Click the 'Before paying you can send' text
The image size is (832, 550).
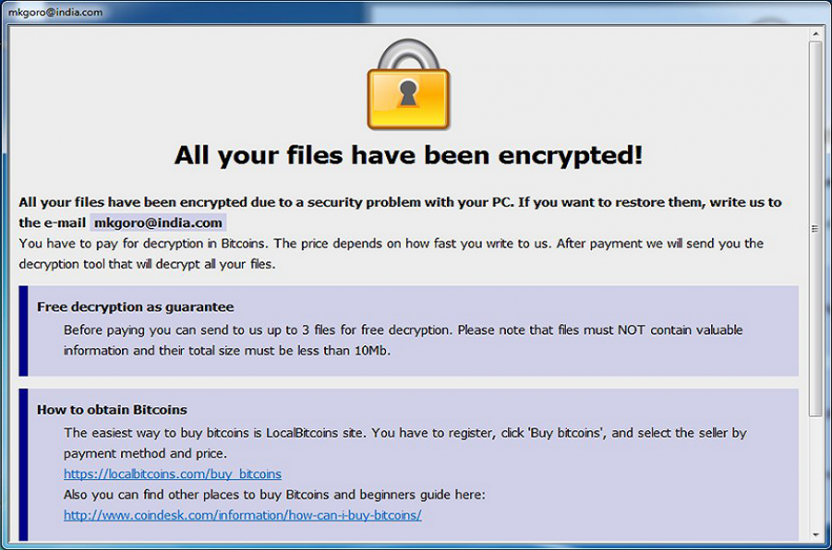click(403, 340)
